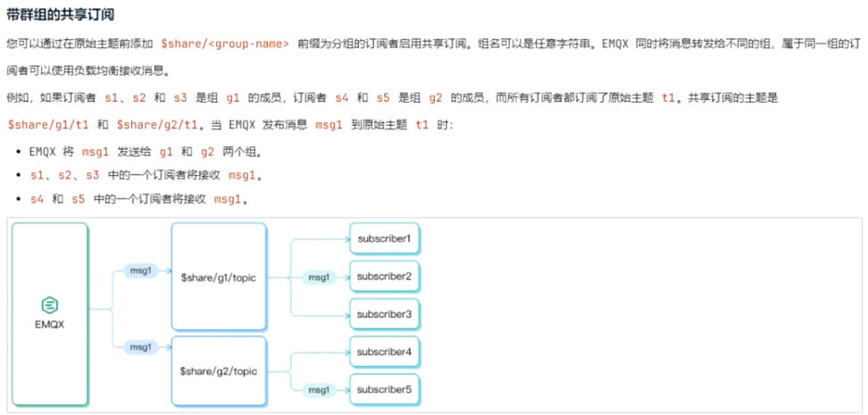
Task: Click the EMQX logo icon in the diagram
Action: pyautogui.click(x=50, y=305)
